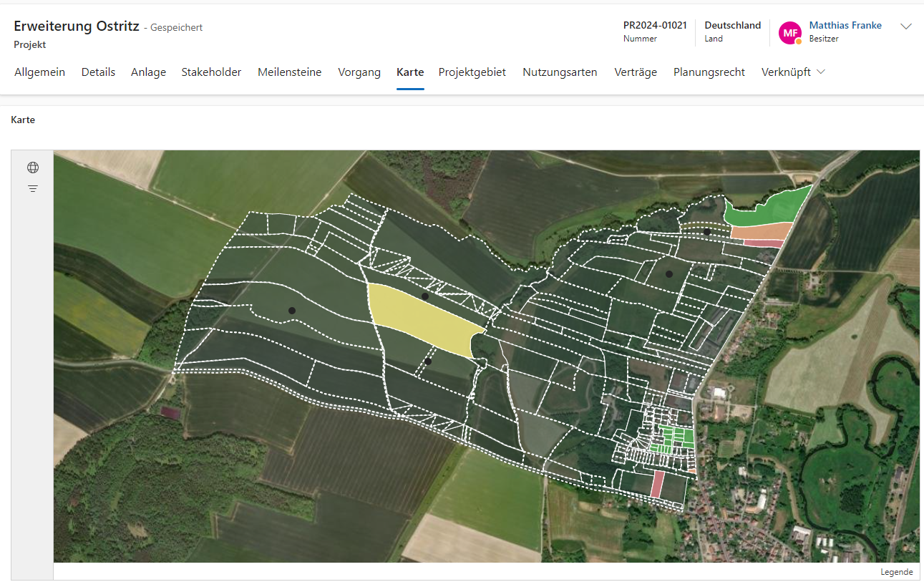Open the map filter lines icon
Screen dimensions: 924x587
coord(33,189)
